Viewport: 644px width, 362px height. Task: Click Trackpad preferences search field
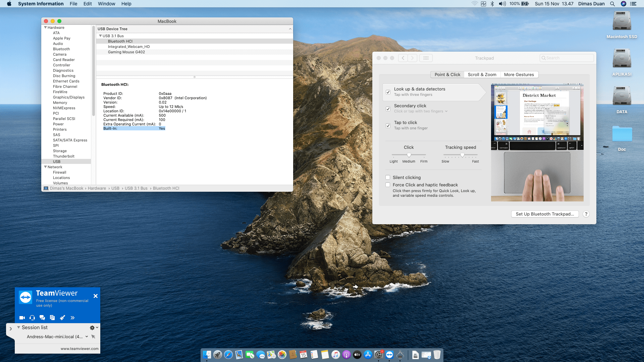click(567, 58)
